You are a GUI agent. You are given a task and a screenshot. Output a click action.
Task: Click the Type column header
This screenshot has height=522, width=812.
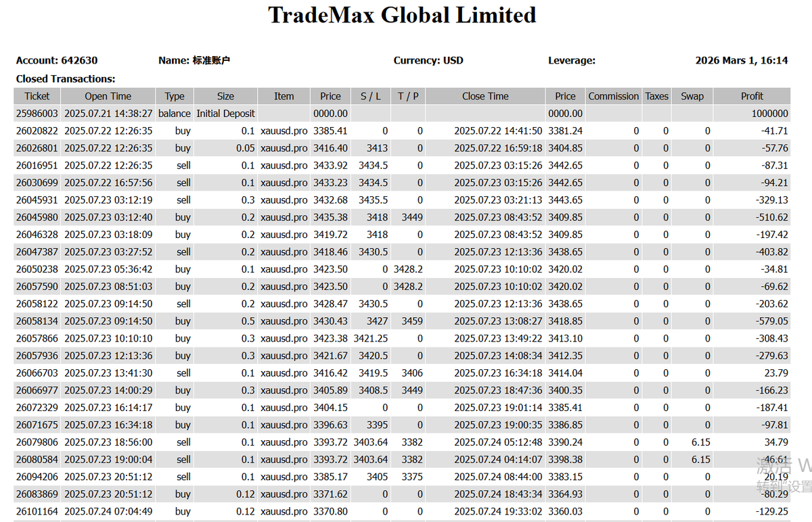[x=175, y=96]
